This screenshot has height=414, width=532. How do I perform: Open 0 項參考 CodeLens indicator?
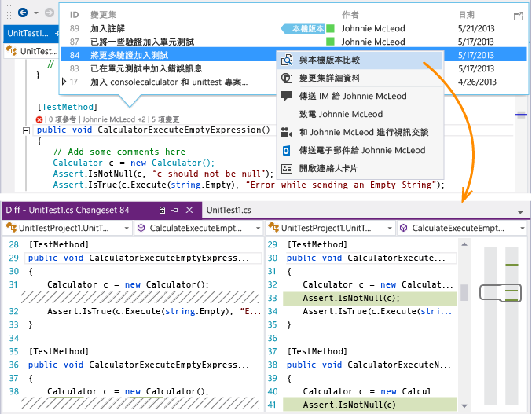click(62, 119)
